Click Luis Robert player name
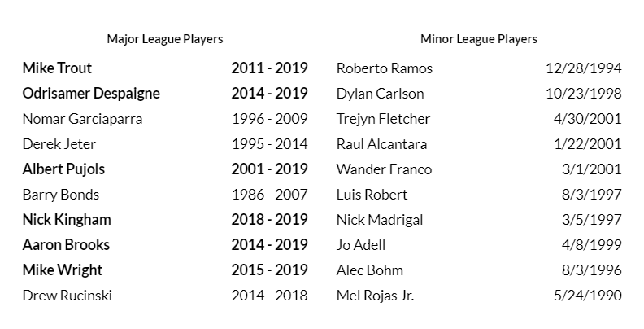The width and height of the screenshot is (644, 329). pyautogui.click(x=372, y=195)
